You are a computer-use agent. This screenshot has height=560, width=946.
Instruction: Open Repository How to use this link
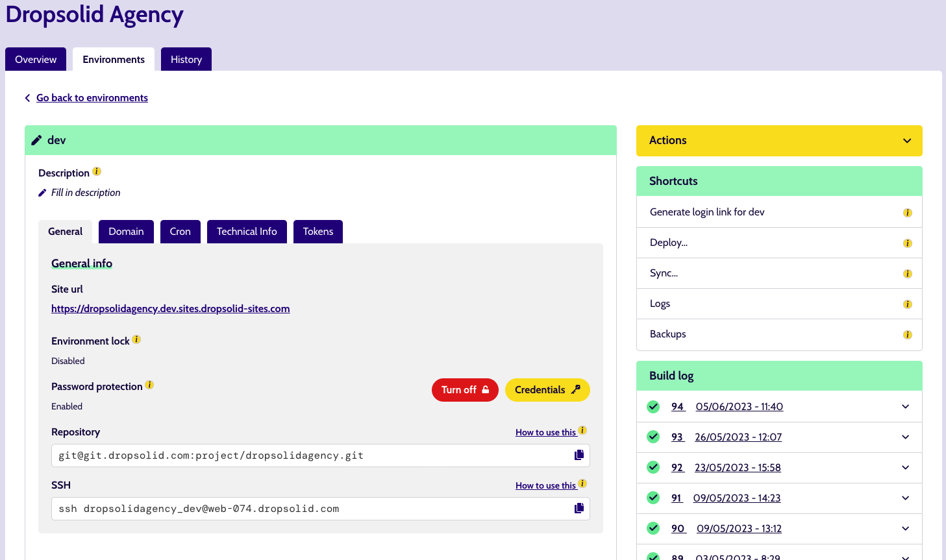546,432
